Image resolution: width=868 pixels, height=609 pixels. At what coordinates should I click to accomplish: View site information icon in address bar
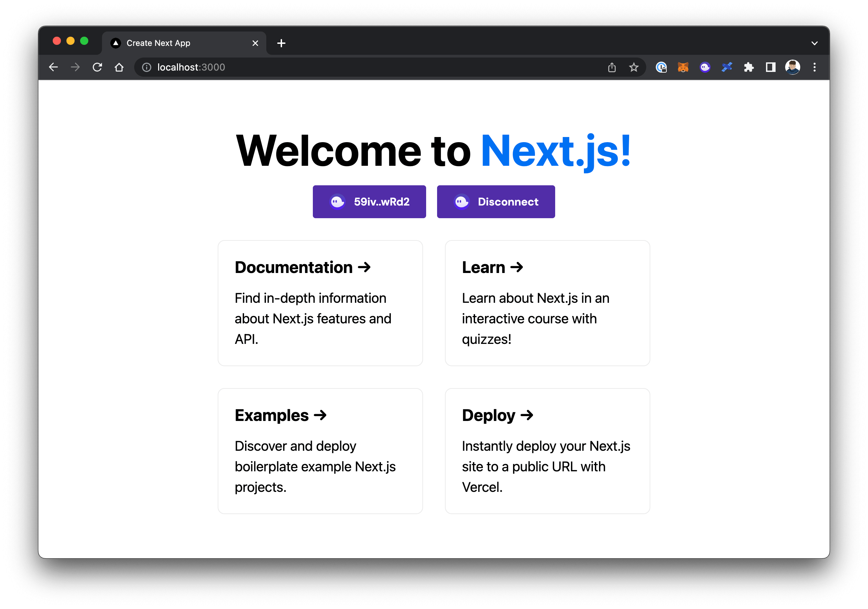(x=147, y=67)
